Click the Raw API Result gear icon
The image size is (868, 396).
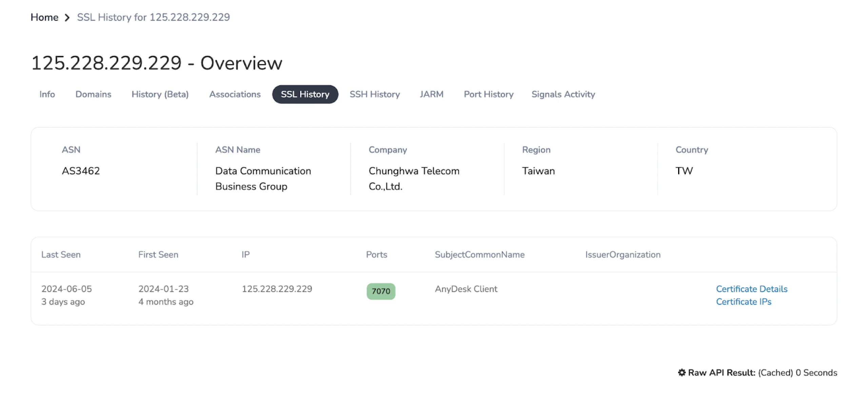point(682,373)
